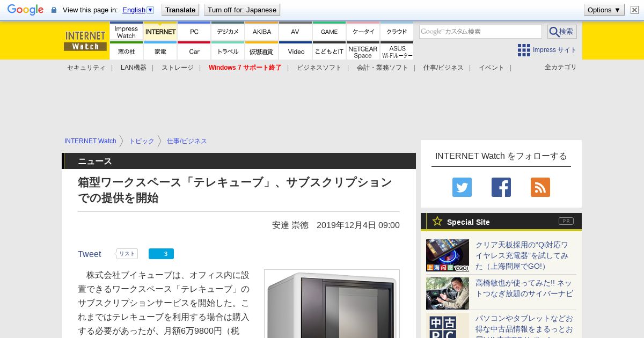Open the Qi wireless charger thumbnail

(x=448, y=255)
